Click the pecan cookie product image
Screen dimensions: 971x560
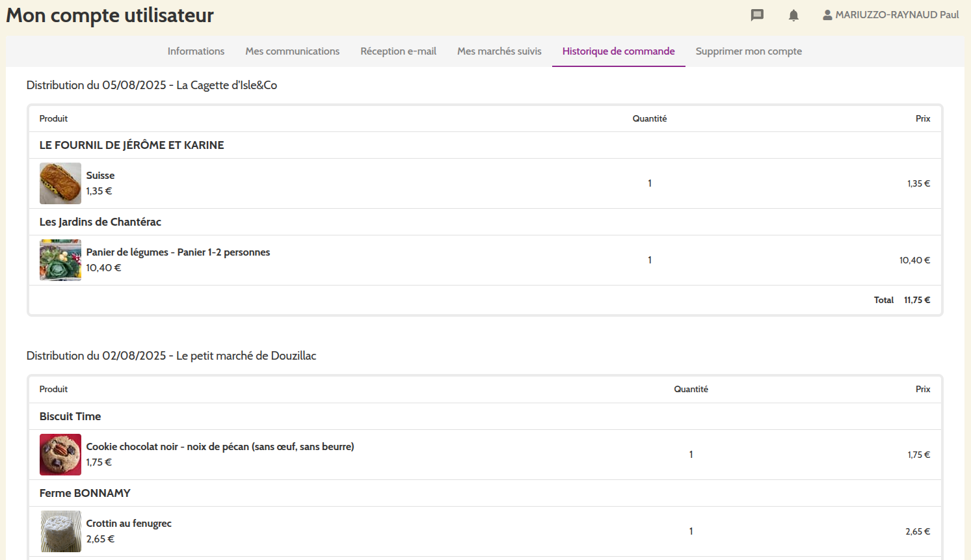(60, 455)
